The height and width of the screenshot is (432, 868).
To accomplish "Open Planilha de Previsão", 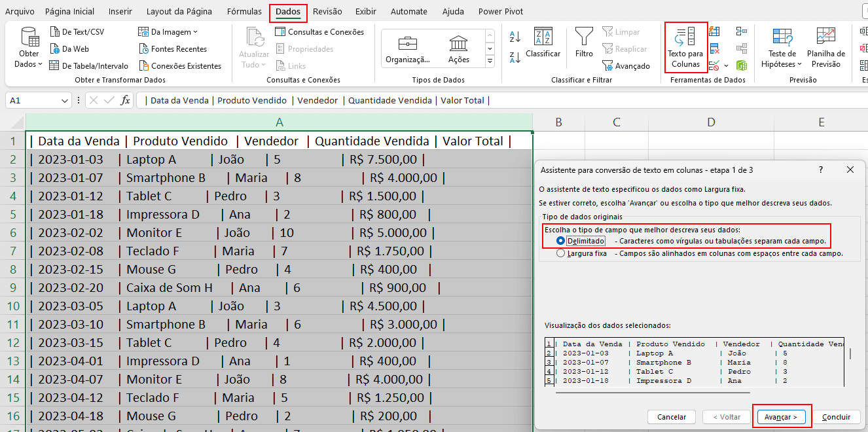I will point(825,47).
